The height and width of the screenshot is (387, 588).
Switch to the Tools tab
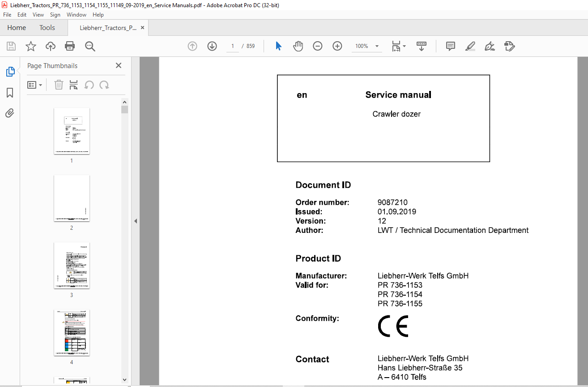pyautogui.click(x=47, y=28)
